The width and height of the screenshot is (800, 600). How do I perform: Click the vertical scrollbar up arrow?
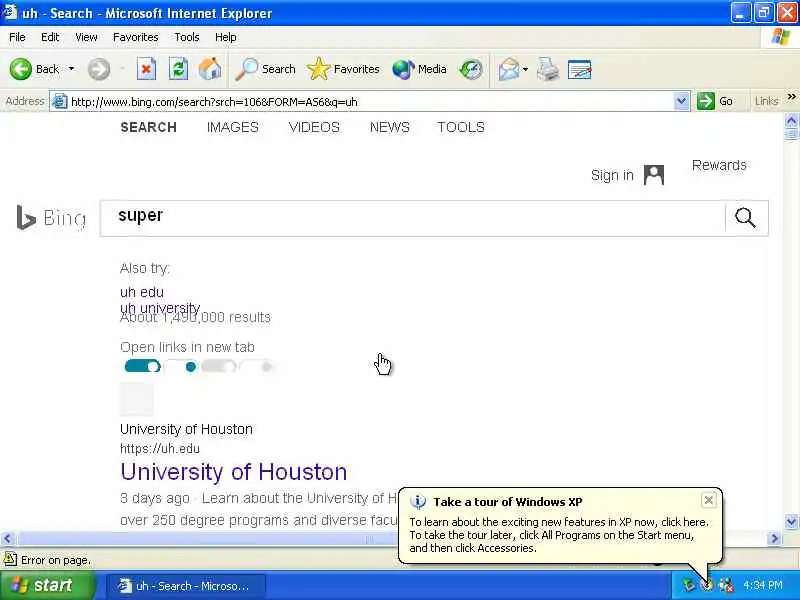click(x=791, y=121)
